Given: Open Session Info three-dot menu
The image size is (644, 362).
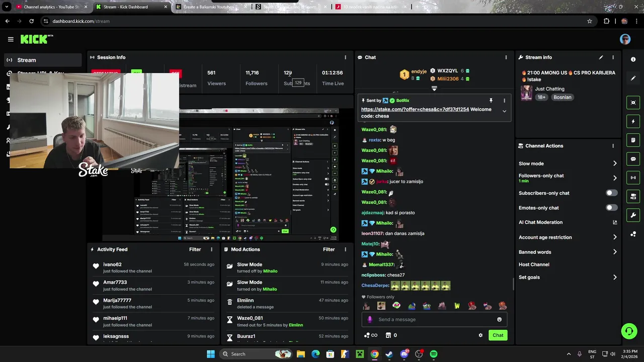Looking at the screenshot, I should pos(345,57).
